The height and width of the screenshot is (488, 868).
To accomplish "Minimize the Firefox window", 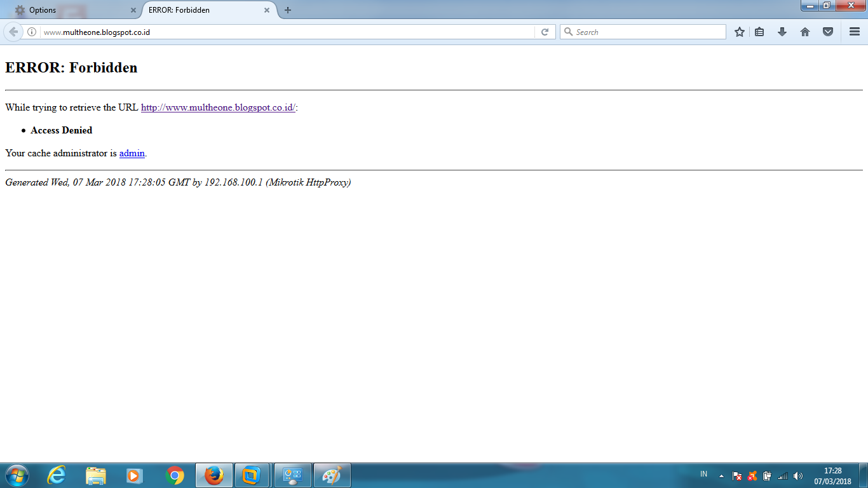I will pyautogui.click(x=810, y=6).
